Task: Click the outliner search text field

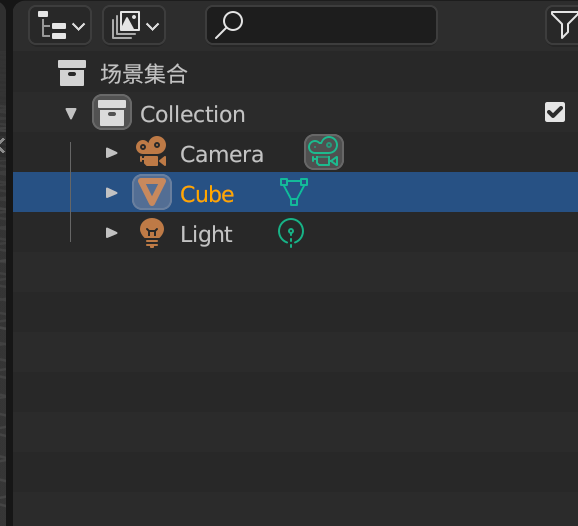Action: coord(321,25)
